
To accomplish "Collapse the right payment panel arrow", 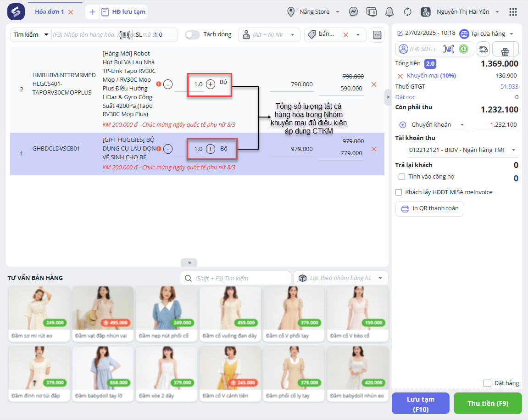I will (x=388, y=97).
